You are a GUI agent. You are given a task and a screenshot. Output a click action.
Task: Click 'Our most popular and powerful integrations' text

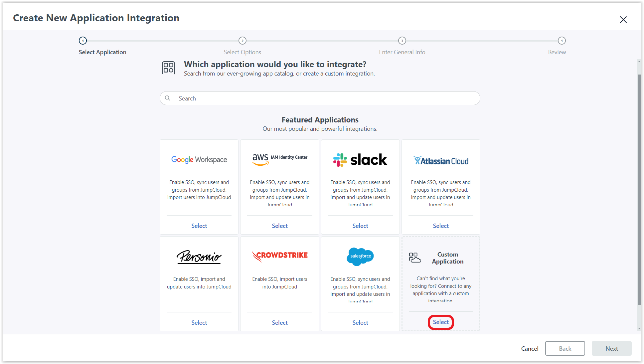point(320,129)
